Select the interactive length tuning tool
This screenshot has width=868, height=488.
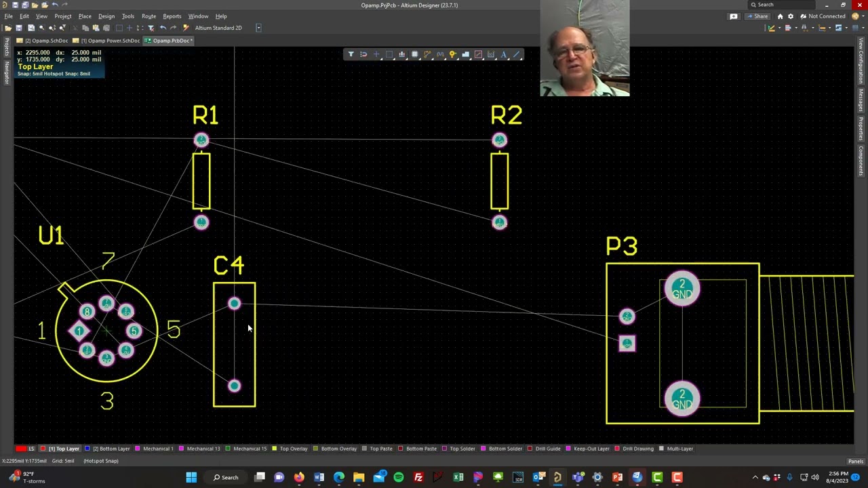coord(440,54)
